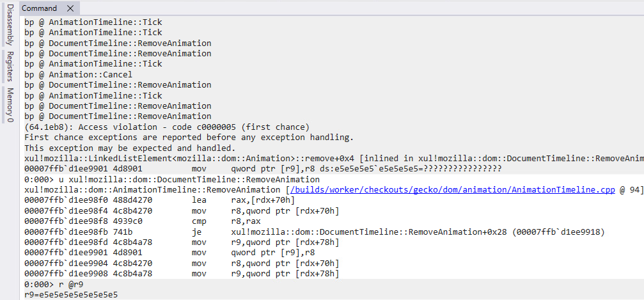Click the faulting 'ds:e5e5e5e5`e5e5e5e5' instruction line
644x300 pixels.
coord(263,169)
